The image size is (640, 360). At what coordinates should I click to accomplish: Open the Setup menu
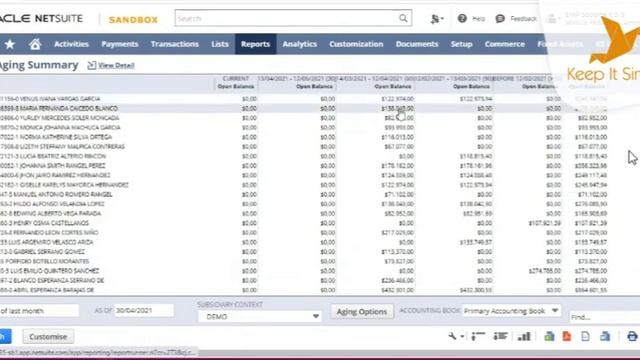click(x=462, y=44)
